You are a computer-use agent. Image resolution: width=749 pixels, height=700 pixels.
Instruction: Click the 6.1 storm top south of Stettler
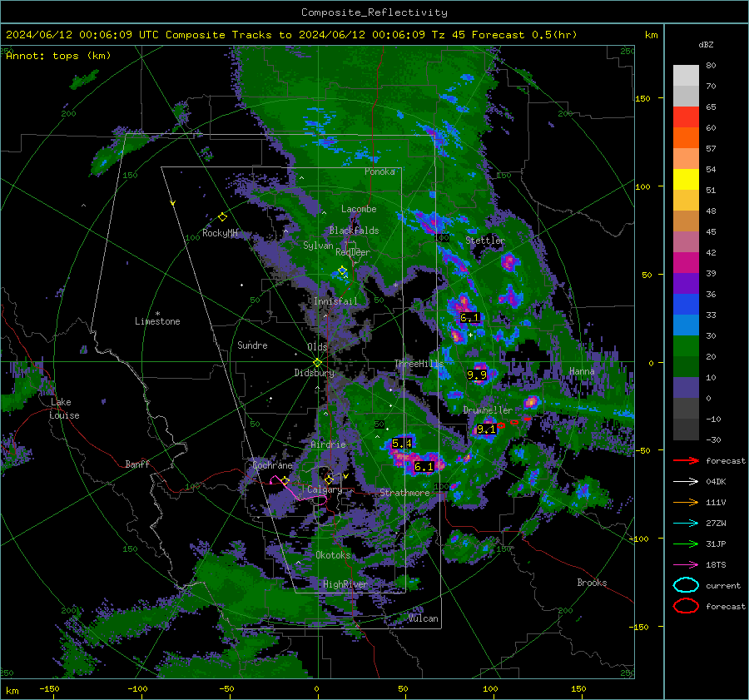(x=469, y=318)
